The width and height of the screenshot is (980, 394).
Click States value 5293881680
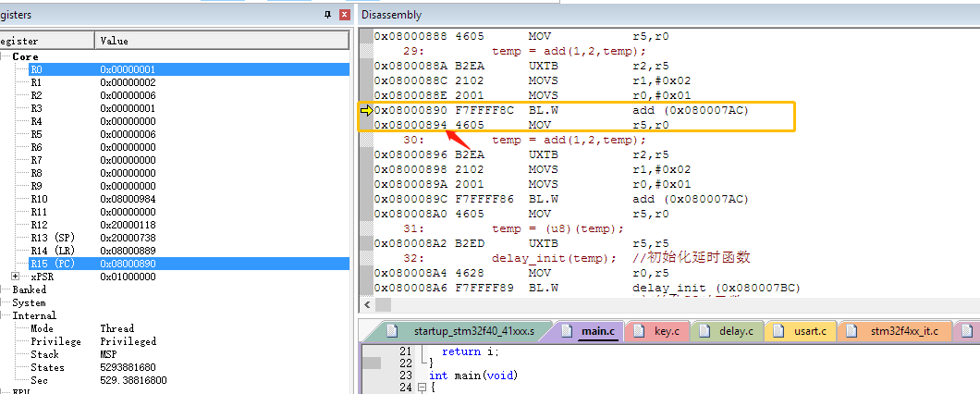pos(129,367)
